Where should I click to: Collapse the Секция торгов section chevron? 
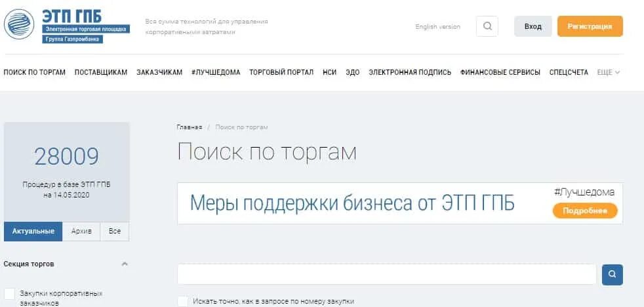coord(125,264)
